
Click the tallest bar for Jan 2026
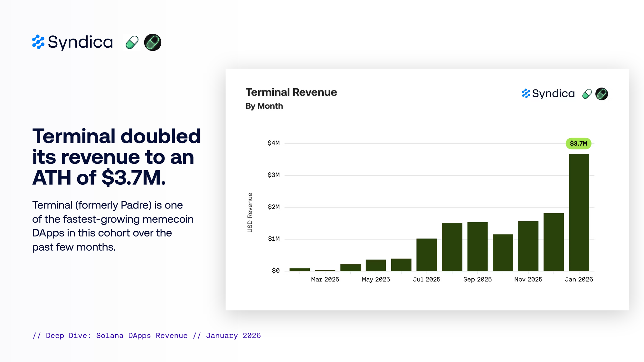[579, 212]
